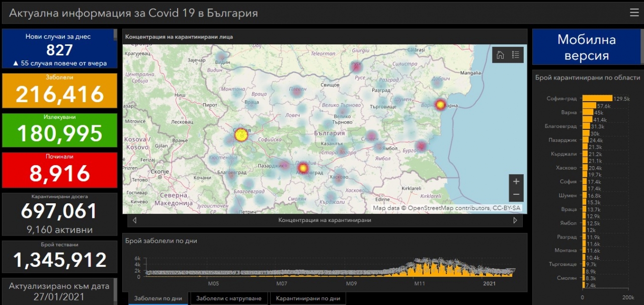Select the red Починали 8,916 card
644x305 pixels.
pos(59,170)
